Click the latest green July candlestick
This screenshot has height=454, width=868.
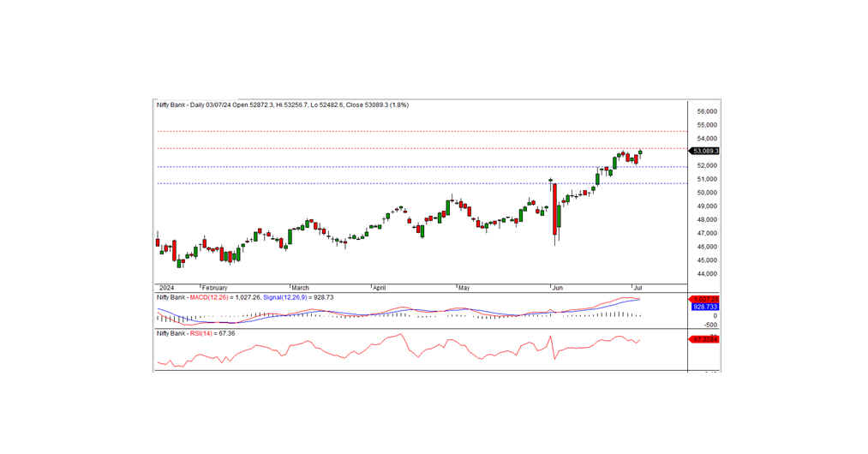click(640, 152)
